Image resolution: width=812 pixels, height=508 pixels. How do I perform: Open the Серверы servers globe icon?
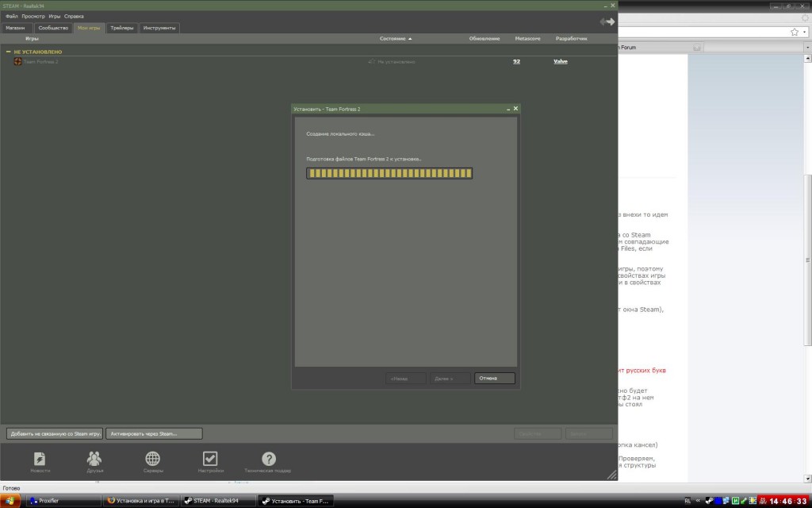pos(153,459)
